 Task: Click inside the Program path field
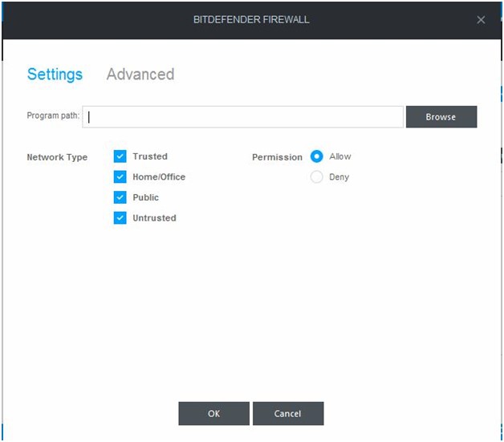coord(242,117)
